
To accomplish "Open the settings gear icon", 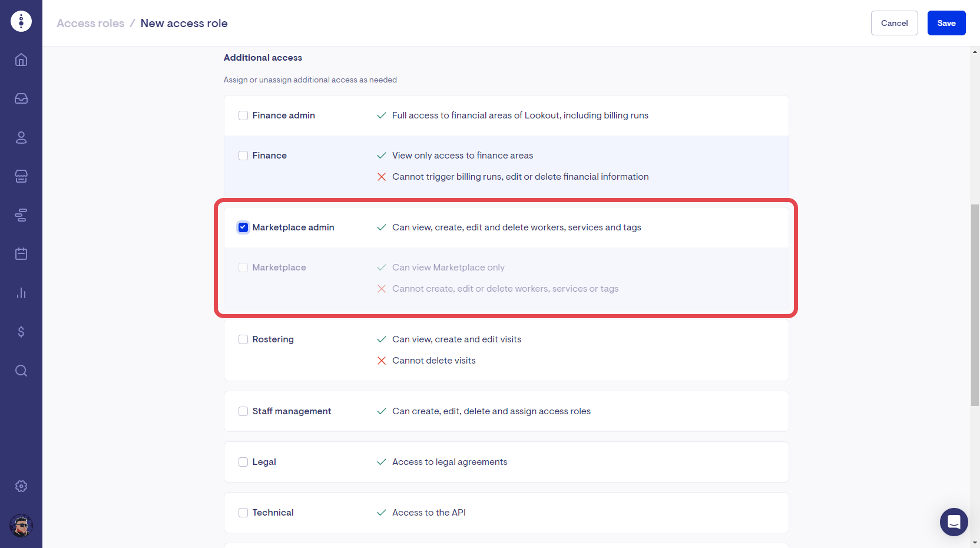I will pos(21,486).
